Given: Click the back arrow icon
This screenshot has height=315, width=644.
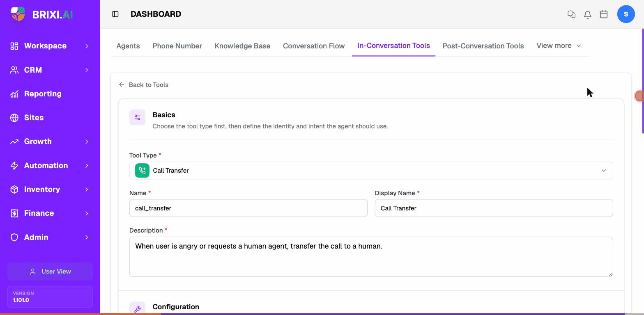Looking at the screenshot, I should [x=122, y=85].
